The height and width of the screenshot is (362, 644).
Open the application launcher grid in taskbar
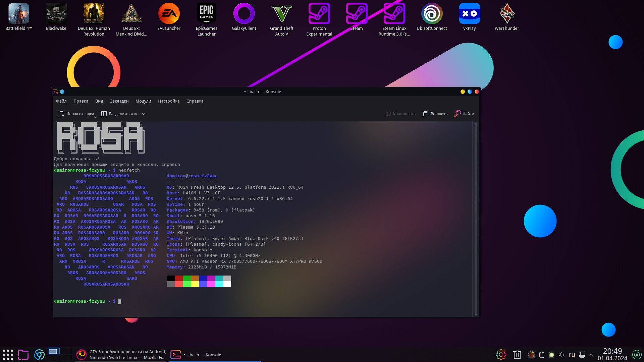coord(8,355)
